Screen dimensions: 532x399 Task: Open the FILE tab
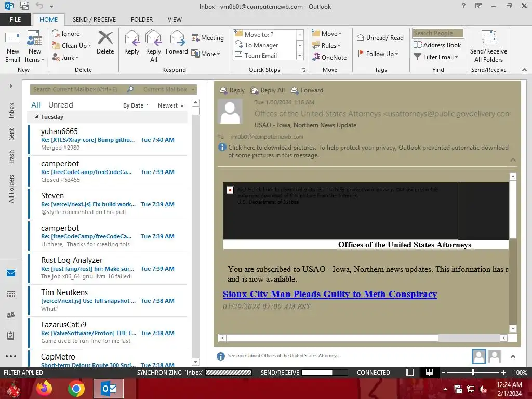15,19
